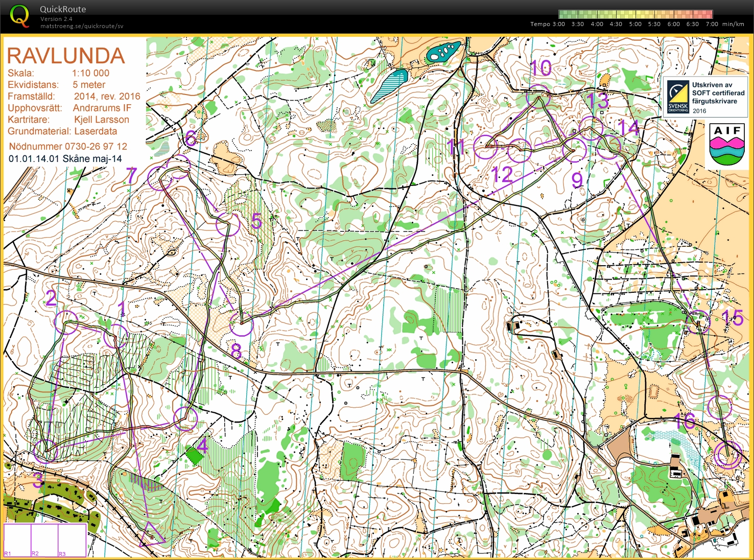Click the Upphovsrätt Andrarums IF text
The image size is (754, 560).
(x=69, y=108)
